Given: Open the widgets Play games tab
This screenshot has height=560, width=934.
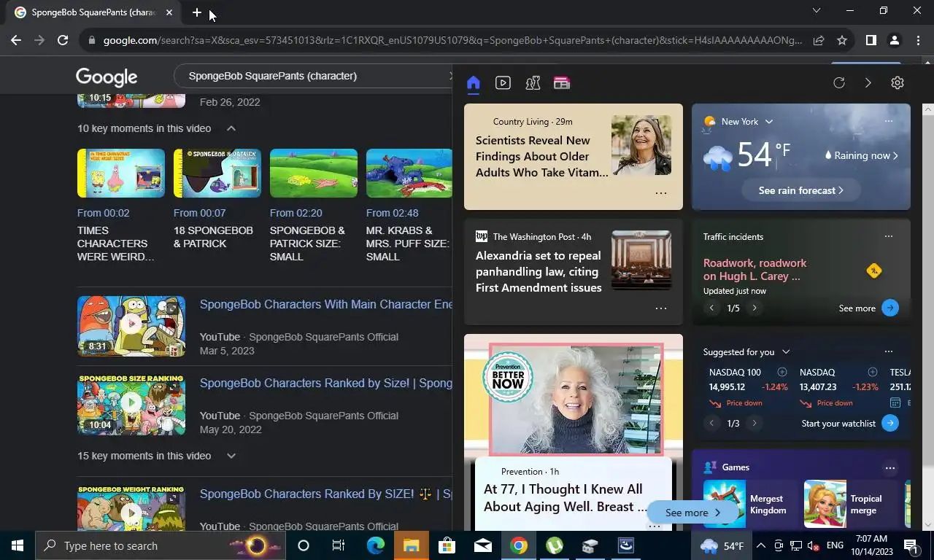Looking at the screenshot, I should coord(533,83).
